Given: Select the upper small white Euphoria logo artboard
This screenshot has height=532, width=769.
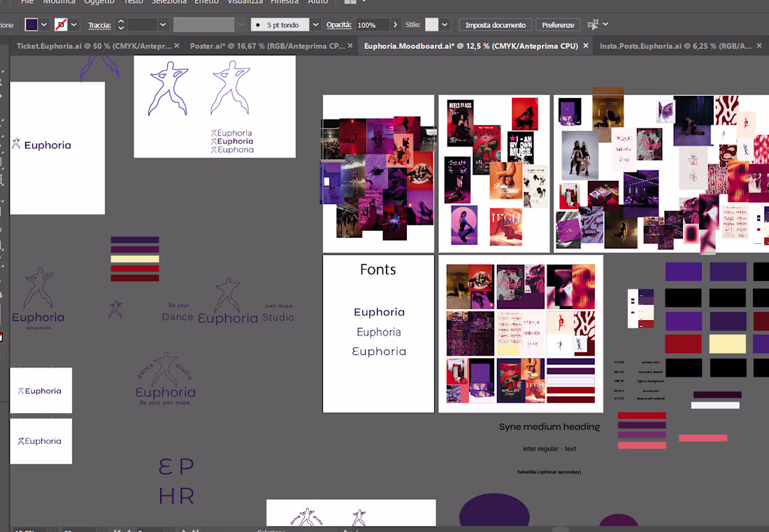Looking at the screenshot, I should coord(41,390).
